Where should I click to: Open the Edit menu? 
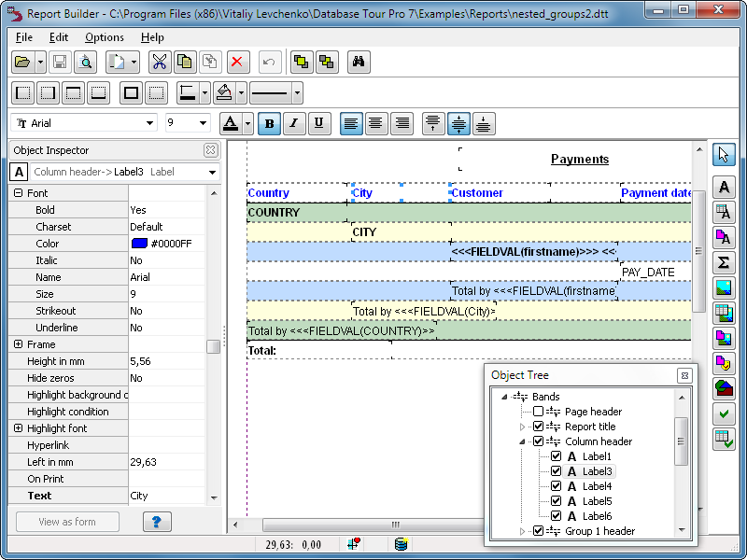pos(59,37)
